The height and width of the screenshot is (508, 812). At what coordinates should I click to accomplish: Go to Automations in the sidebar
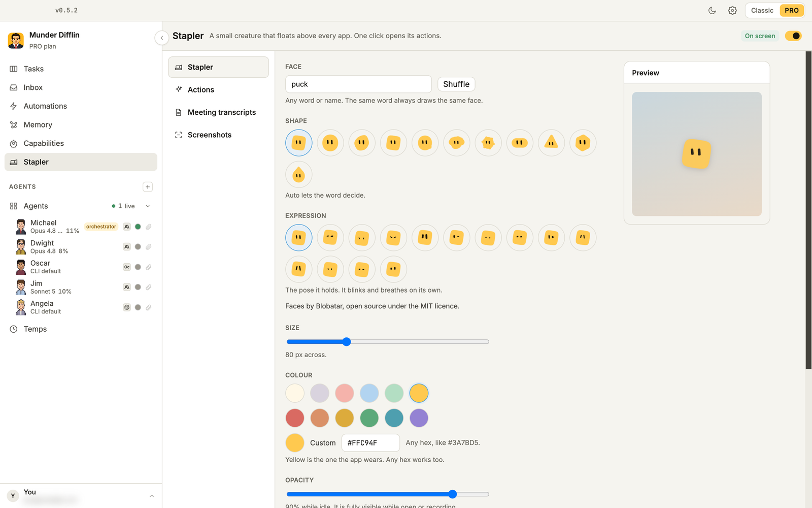tap(81, 106)
